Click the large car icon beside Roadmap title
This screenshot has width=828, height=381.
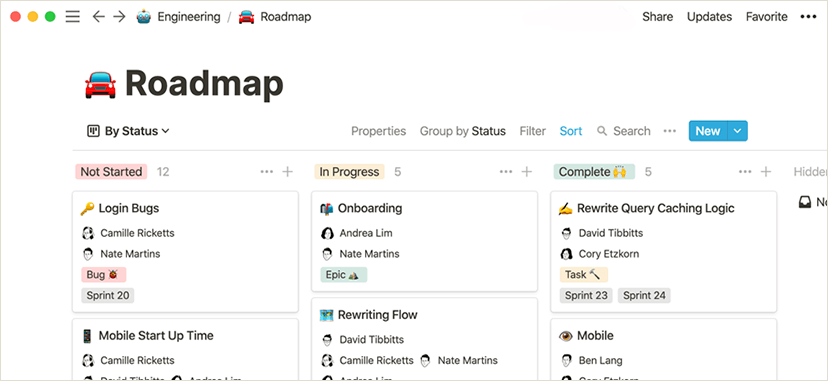(100, 84)
